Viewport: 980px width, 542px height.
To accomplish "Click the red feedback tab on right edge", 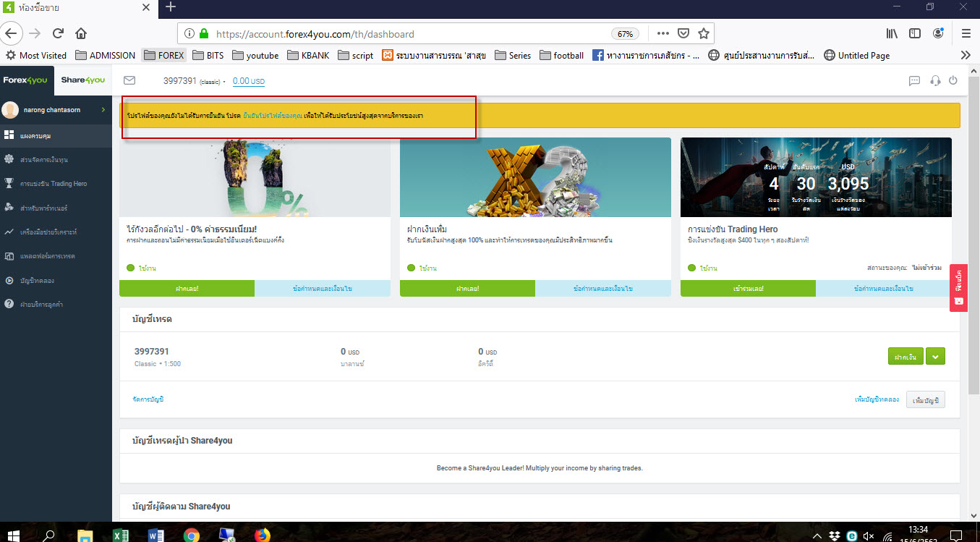I will click(958, 287).
